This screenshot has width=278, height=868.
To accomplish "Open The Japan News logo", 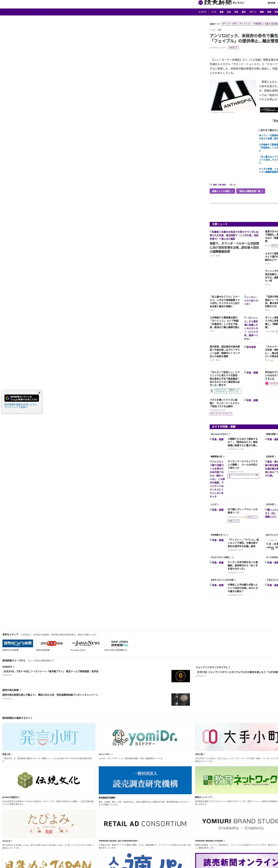I will 86,643.
